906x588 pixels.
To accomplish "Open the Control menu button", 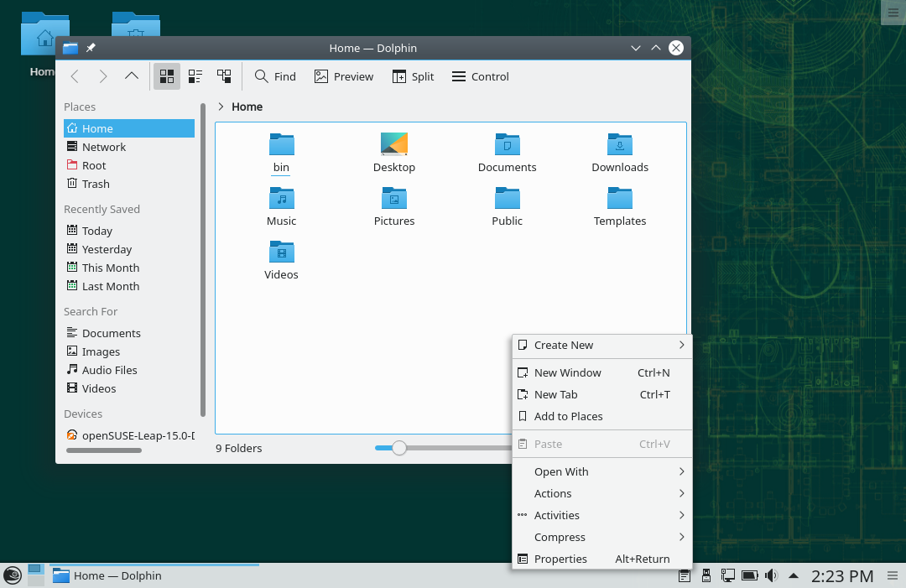I will (x=481, y=76).
